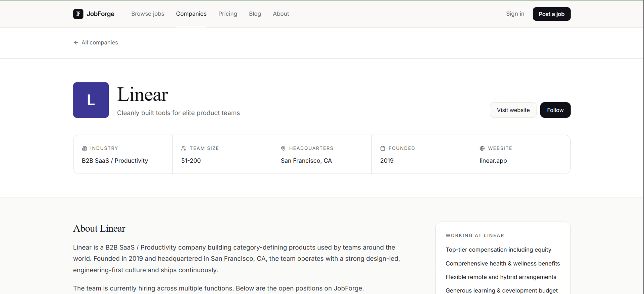The height and width of the screenshot is (294, 644).
Task: Click the JobForge brand name
Action: coord(100,14)
